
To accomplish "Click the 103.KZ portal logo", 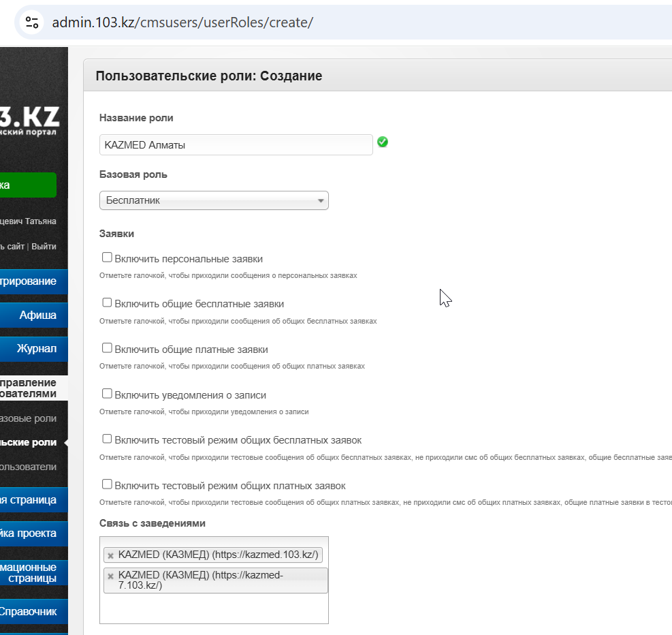I will pyautogui.click(x=29, y=121).
